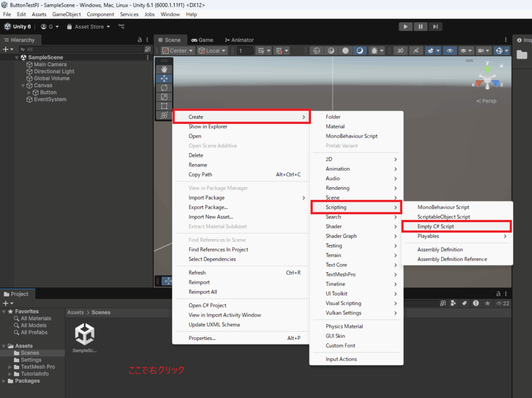The width and height of the screenshot is (532, 398).
Task: Switch to the Game tab
Action: coord(202,39)
